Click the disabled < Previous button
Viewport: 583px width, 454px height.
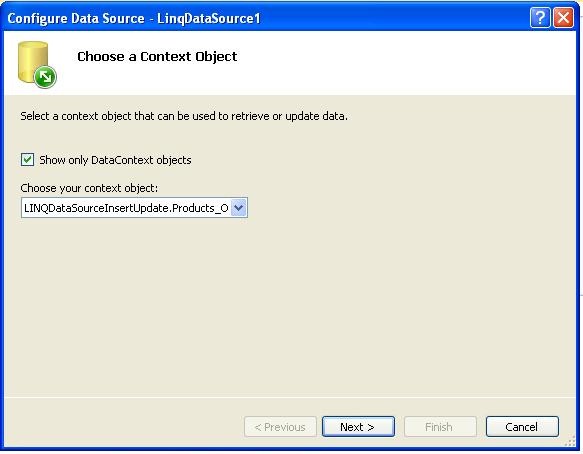coord(280,426)
